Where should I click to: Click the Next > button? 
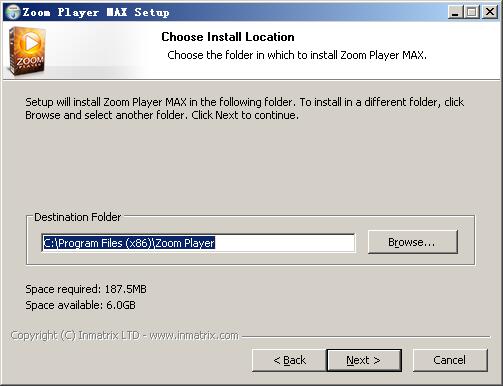(364, 360)
